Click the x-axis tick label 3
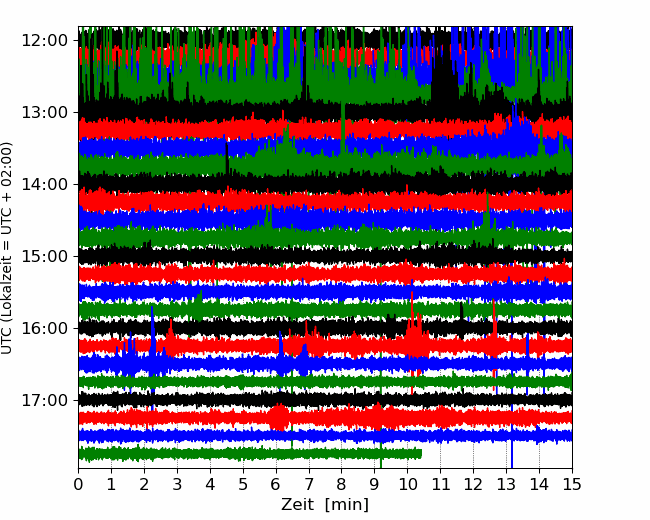Image resolution: width=650 pixels, height=520 pixels. 177,484
